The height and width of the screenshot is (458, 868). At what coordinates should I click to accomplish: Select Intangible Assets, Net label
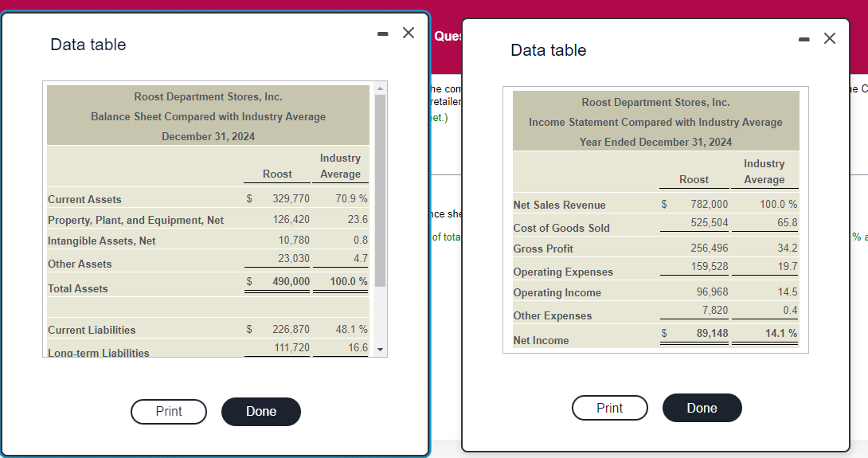(102, 241)
